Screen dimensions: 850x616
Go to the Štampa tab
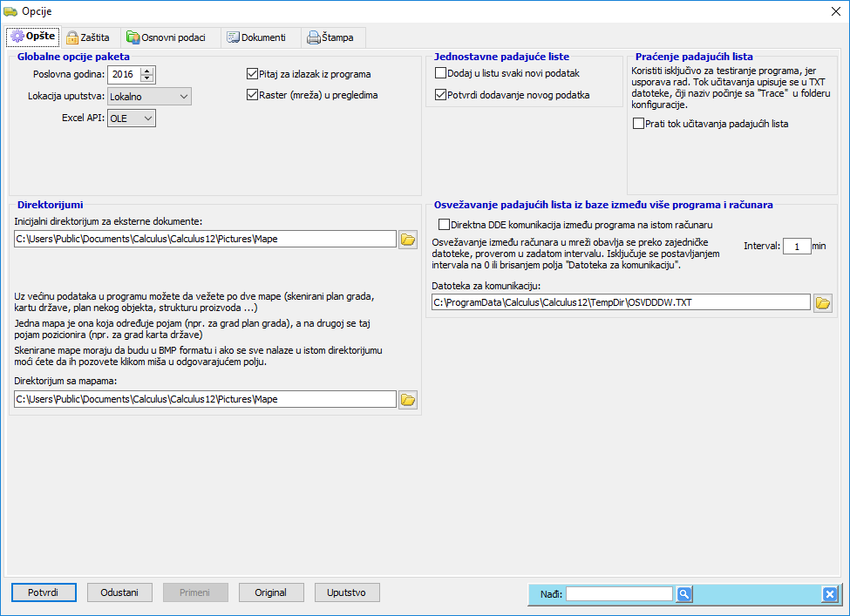[331, 37]
